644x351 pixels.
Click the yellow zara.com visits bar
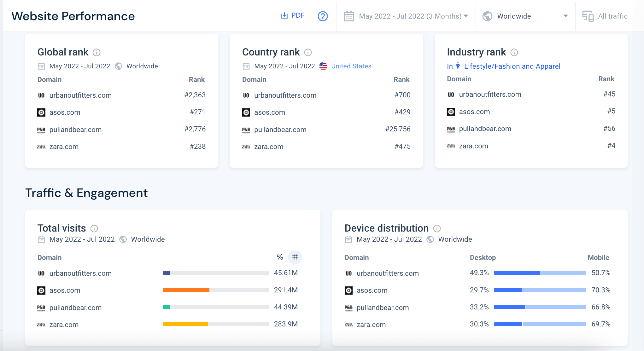185,324
